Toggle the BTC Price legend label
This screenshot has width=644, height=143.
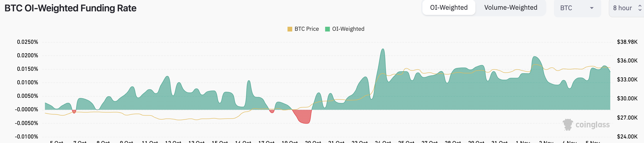(x=306, y=29)
